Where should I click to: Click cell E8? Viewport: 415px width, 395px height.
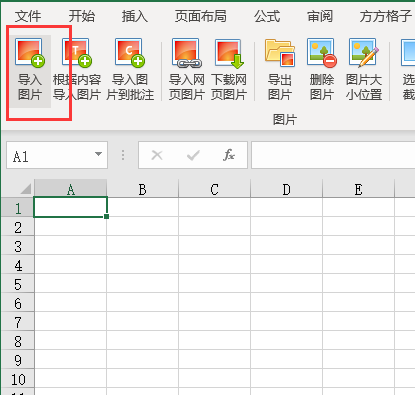click(x=359, y=341)
